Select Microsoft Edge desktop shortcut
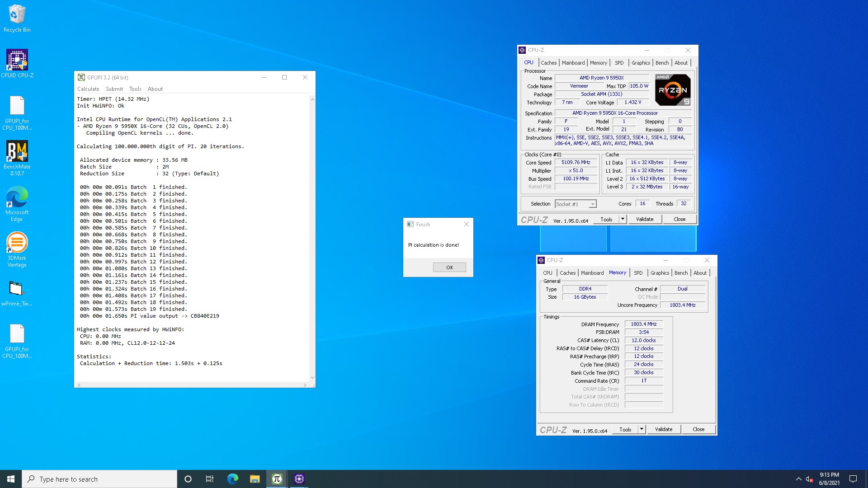This screenshot has height=488, width=868. [x=17, y=204]
